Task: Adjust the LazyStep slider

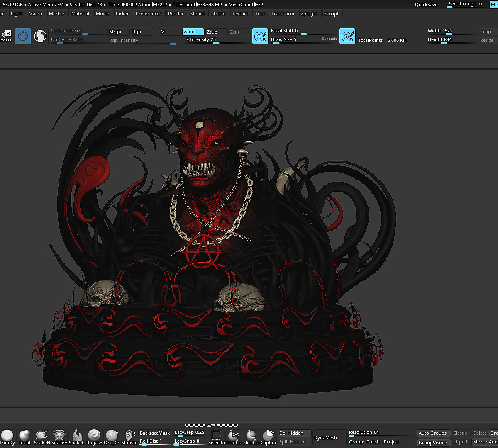Action: pos(190,433)
